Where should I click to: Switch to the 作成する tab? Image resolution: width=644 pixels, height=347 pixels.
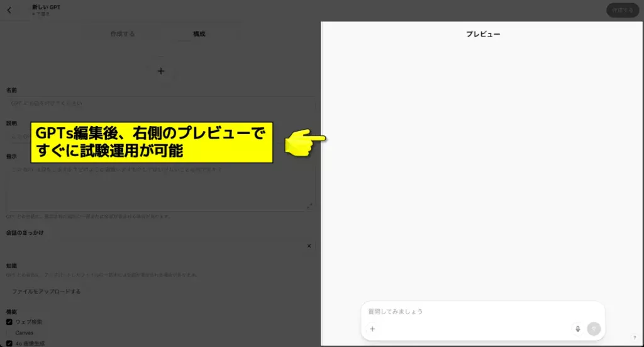point(123,34)
